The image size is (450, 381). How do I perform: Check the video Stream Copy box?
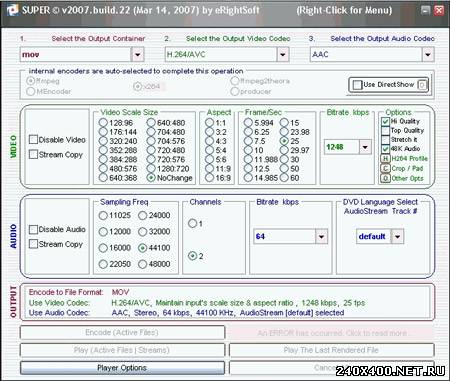click(x=33, y=154)
